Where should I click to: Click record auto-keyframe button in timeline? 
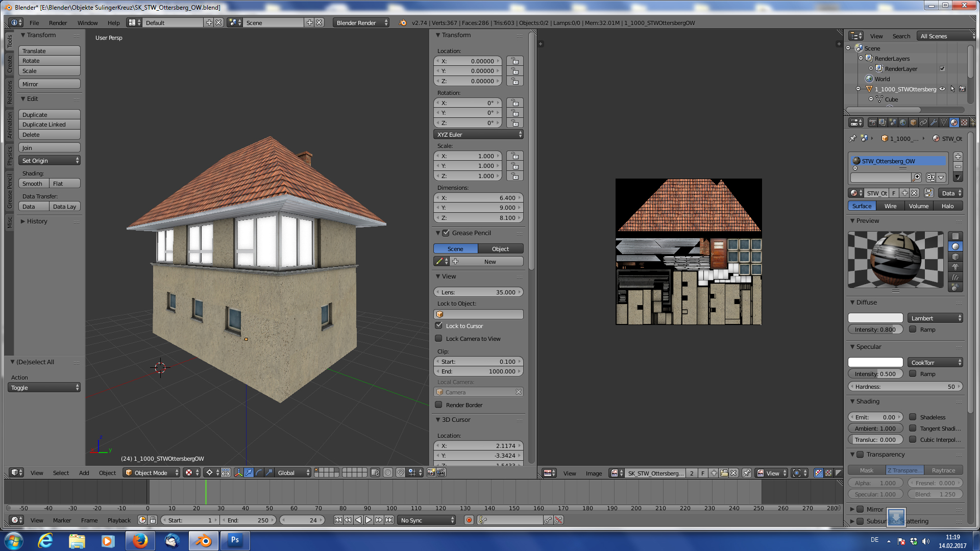(469, 520)
